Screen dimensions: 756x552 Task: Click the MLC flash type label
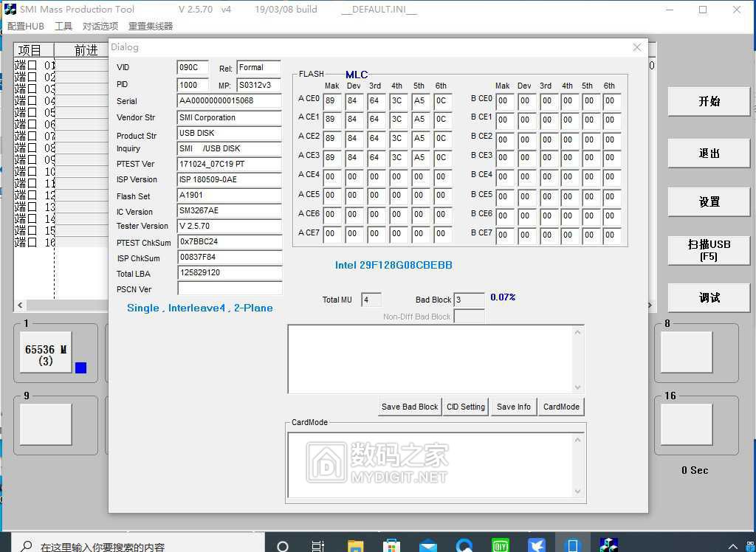[x=357, y=75]
